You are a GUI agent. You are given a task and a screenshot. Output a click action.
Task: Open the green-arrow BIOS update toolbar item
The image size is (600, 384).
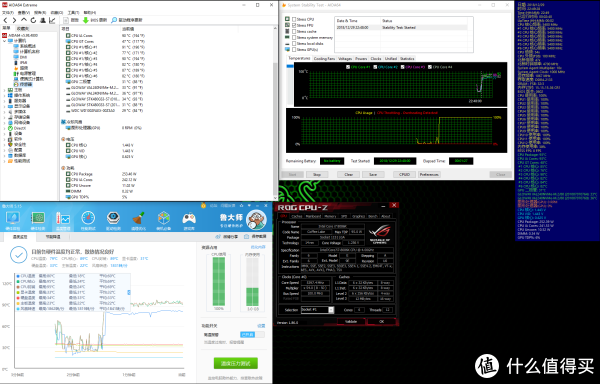coord(95,20)
